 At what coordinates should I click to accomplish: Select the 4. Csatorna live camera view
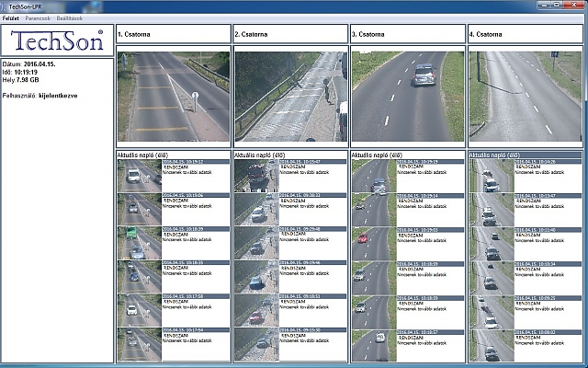tap(525, 96)
